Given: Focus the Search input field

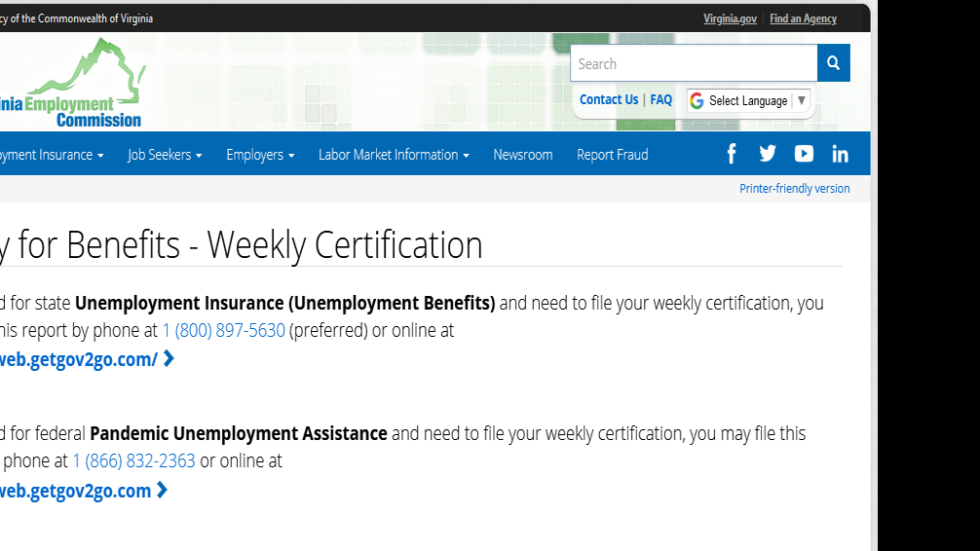Looking at the screenshot, I should pos(694,62).
